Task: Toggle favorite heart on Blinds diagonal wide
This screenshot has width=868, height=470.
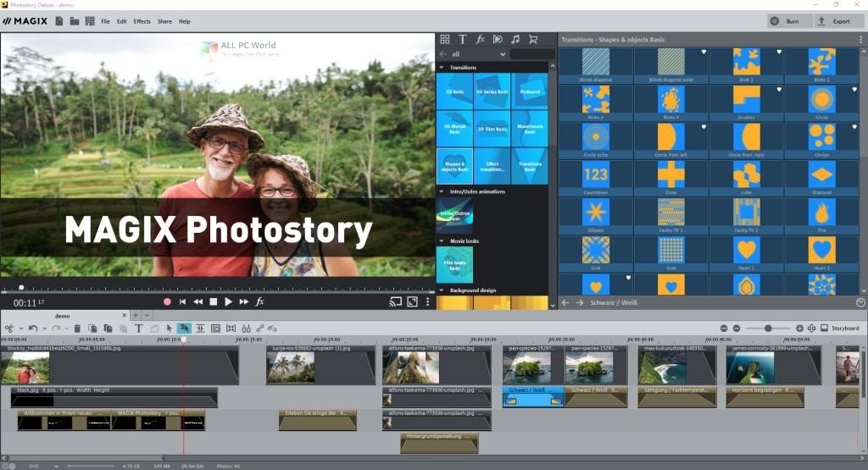Action: tap(704, 52)
